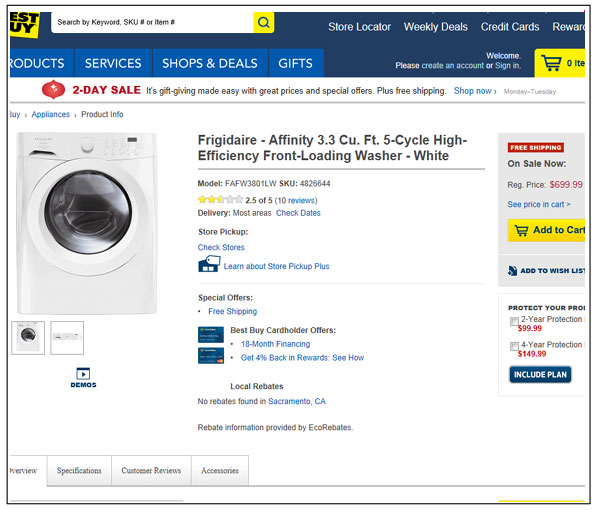Click the Add to Cart button
This screenshot has width=600, height=510.
[x=547, y=230]
